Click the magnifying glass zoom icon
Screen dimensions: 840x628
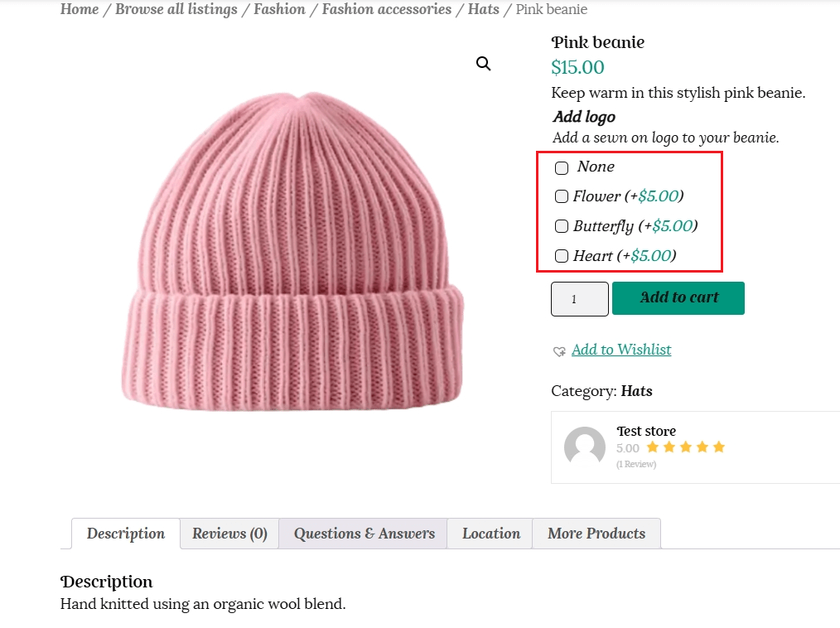(484, 64)
